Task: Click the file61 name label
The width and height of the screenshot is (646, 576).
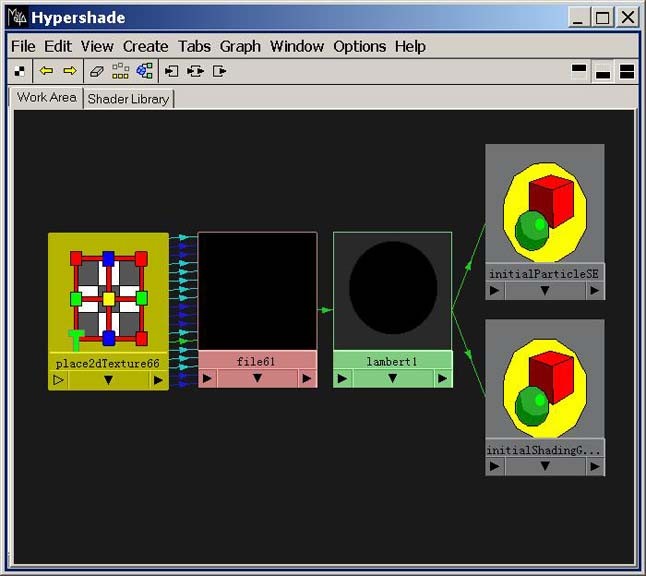Action: 256,362
